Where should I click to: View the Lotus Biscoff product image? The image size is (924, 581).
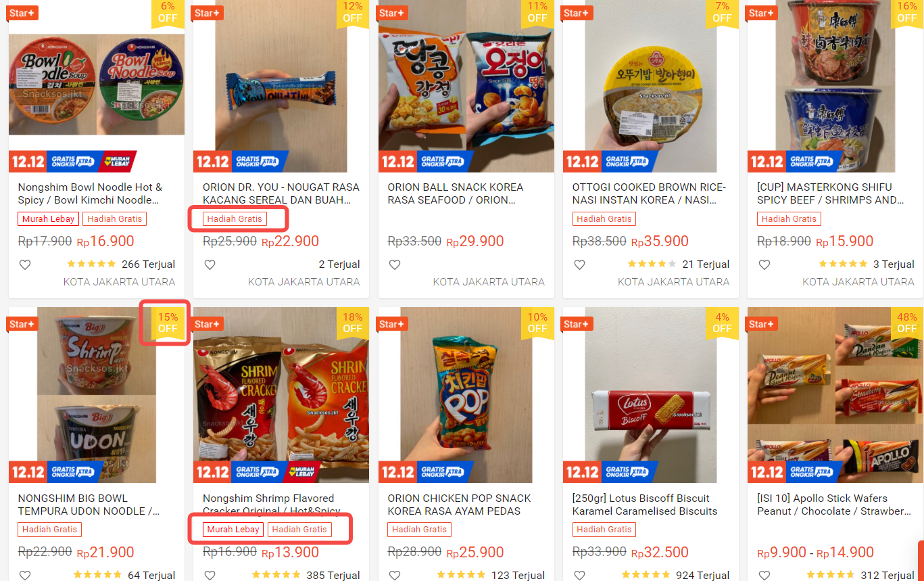pyautogui.click(x=651, y=395)
